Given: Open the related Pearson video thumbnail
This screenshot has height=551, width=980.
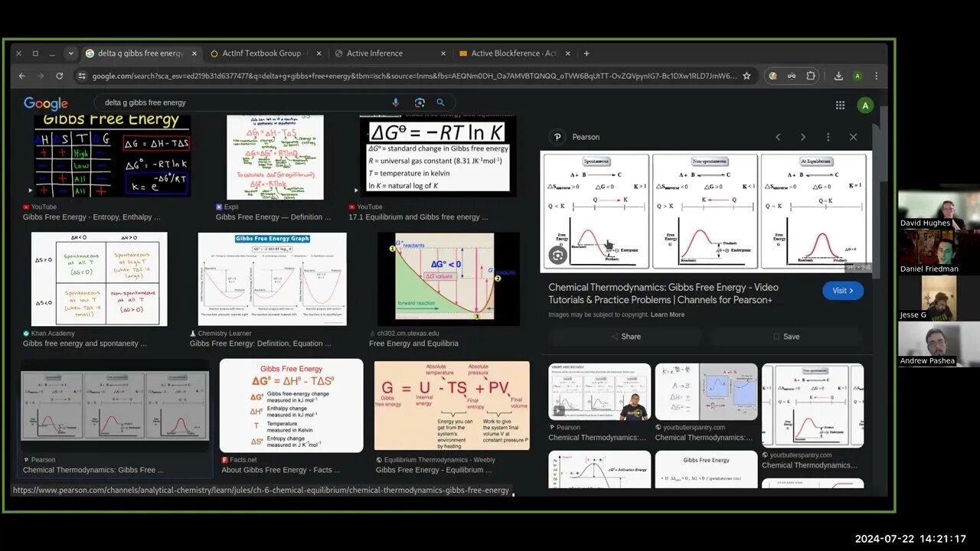Looking at the screenshot, I should (599, 392).
